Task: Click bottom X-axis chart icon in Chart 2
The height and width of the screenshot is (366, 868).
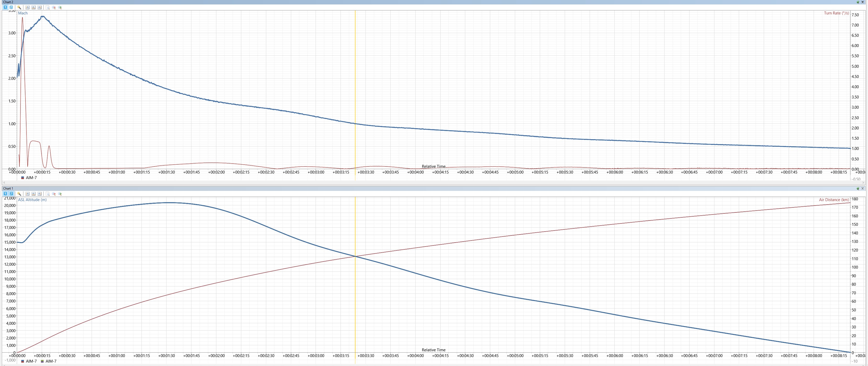Action: pos(33,7)
